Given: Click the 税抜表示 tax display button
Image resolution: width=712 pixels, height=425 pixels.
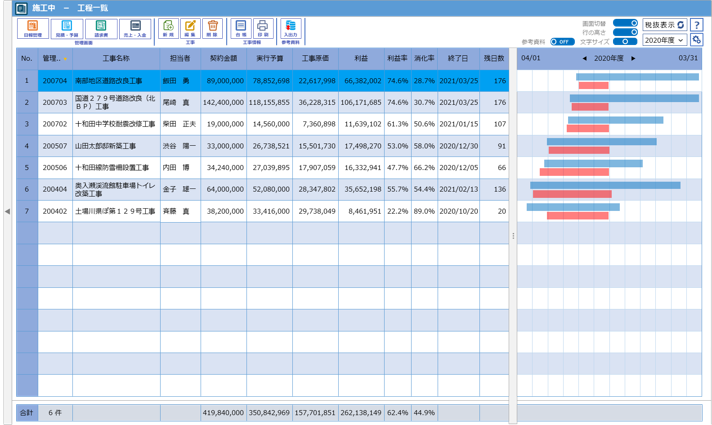Looking at the screenshot, I should coord(664,24).
